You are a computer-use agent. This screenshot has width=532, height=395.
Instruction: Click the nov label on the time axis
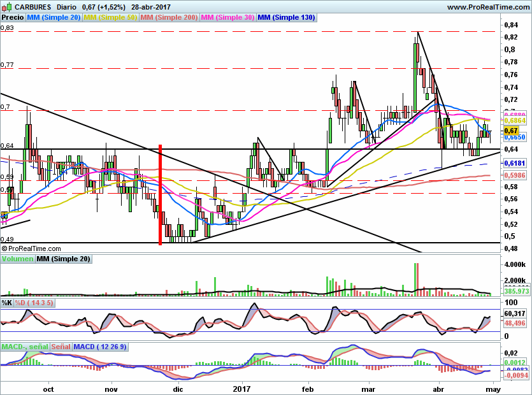(111, 389)
